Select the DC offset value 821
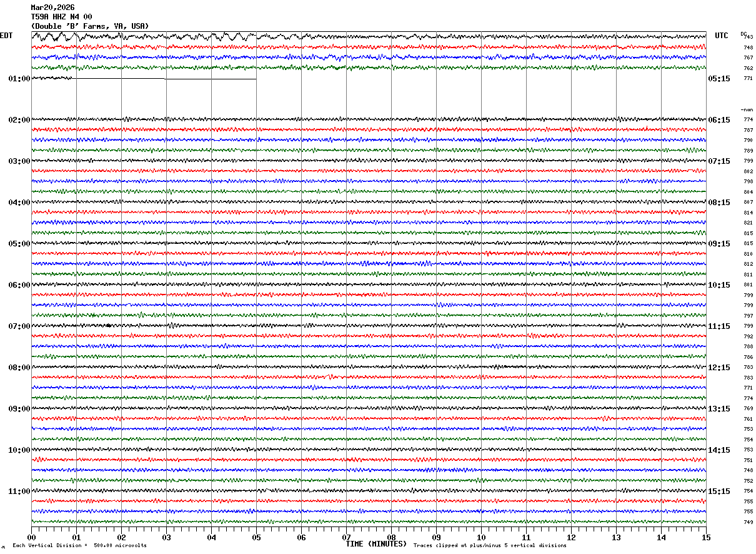756x554 pixels. click(749, 223)
